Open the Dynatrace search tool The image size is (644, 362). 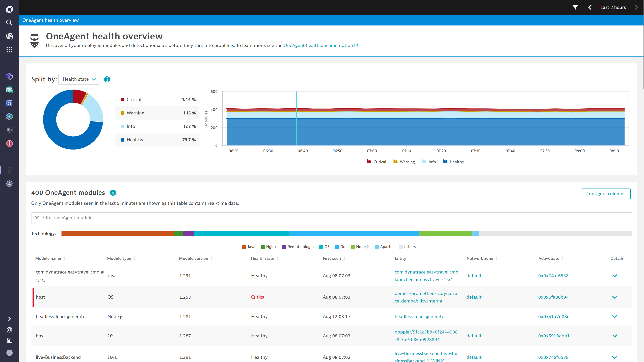point(9,22)
